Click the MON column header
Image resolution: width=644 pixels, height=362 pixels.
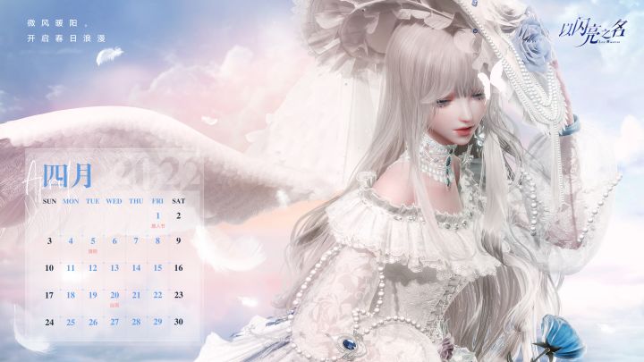point(71,201)
